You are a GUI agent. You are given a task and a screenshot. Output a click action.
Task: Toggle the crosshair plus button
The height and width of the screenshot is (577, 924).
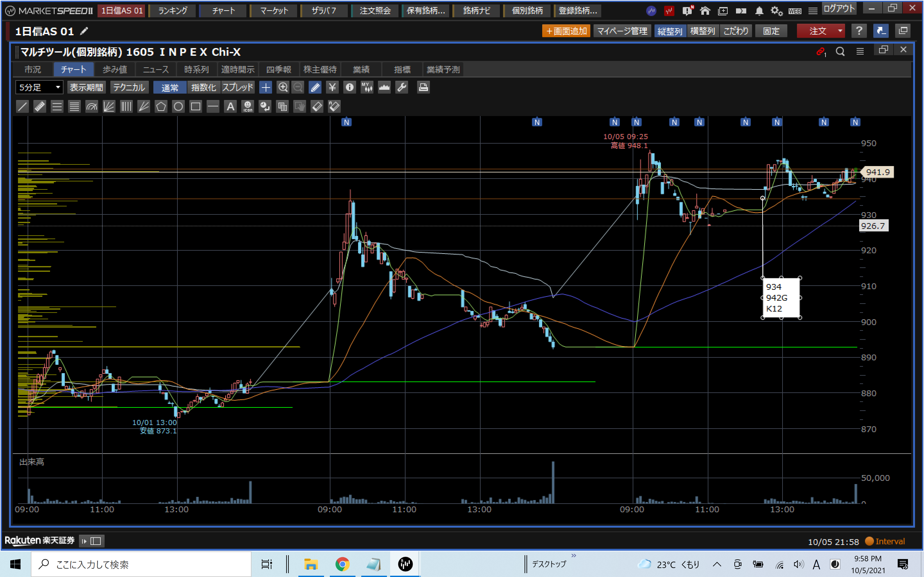pos(265,88)
